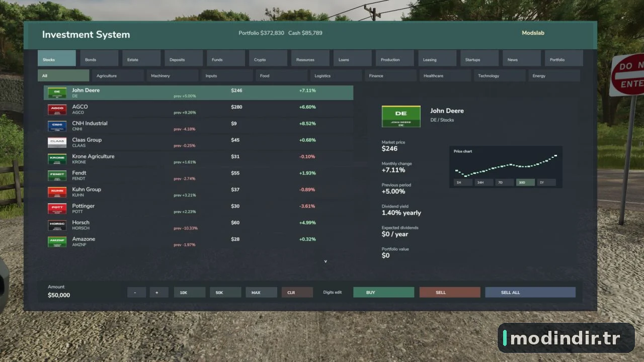Open the Estate tab
The image size is (644, 362).
pyautogui.click(x=141, y=58)
